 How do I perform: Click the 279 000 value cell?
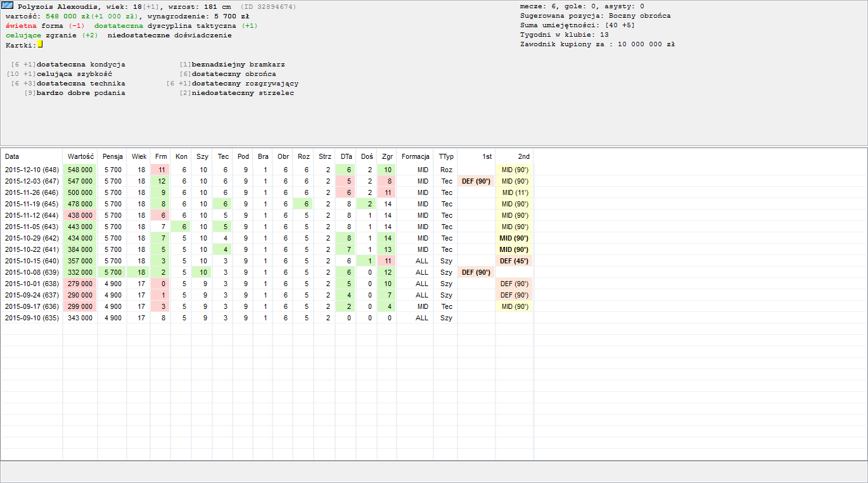tap(80, 284)
